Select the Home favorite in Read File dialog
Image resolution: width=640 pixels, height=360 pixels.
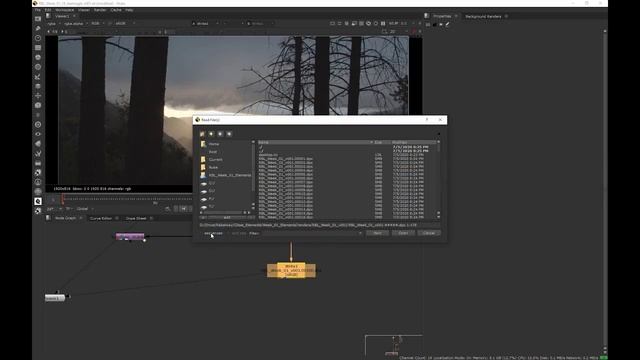click(x=213, y=144)
